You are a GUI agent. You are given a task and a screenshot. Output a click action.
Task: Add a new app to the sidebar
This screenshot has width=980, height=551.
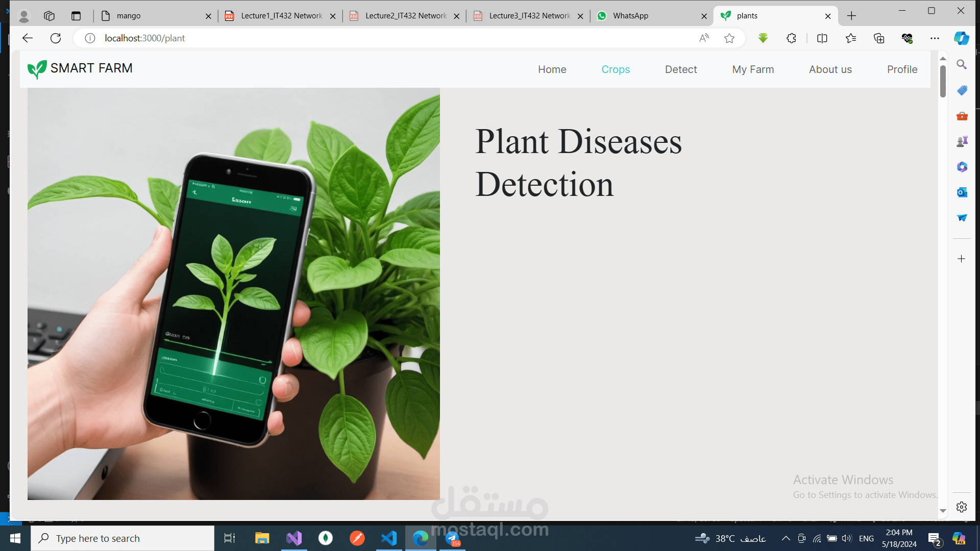[x=962, y=259]
